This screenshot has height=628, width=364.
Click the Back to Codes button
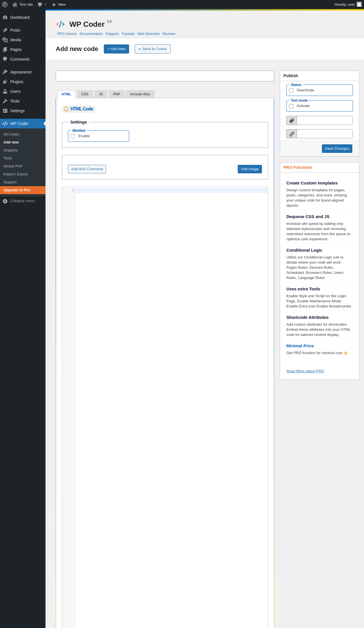(x=153, y=49)
